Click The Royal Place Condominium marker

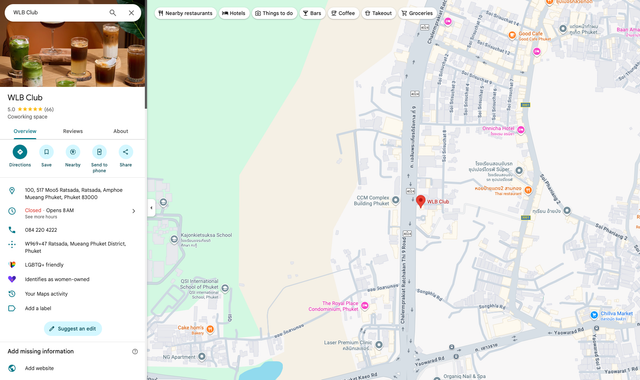(364, 306)
